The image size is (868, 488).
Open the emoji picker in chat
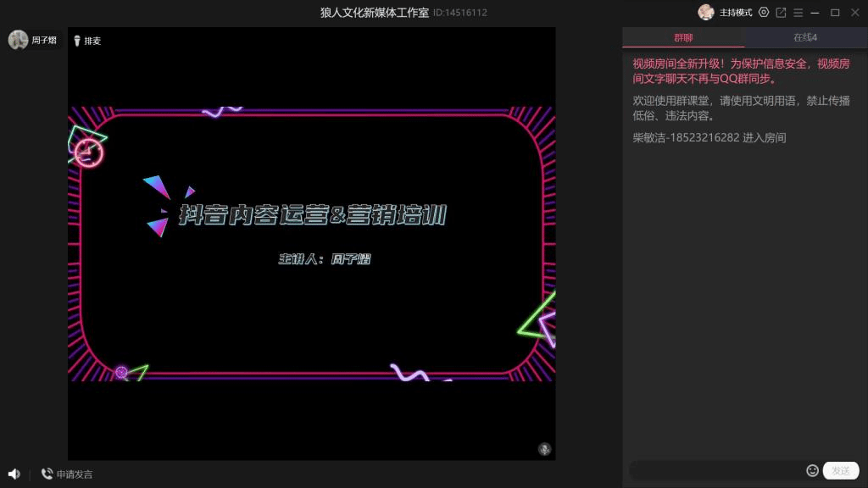812,470
